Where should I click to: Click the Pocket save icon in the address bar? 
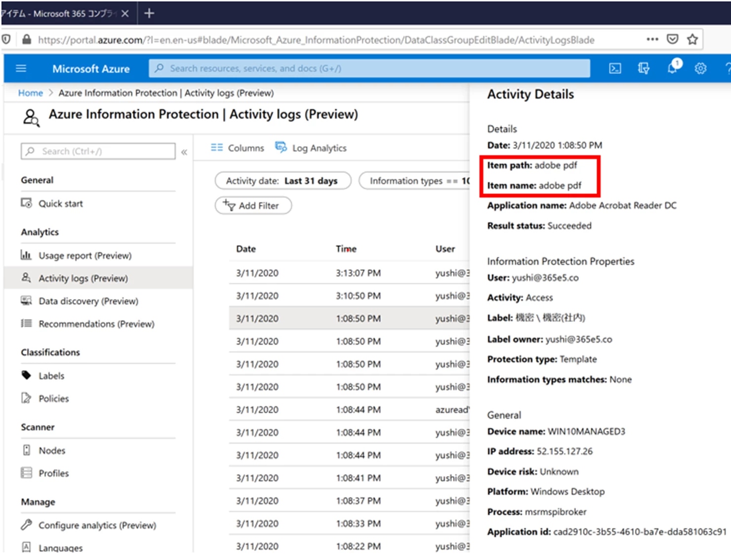[x=672, y=39]
